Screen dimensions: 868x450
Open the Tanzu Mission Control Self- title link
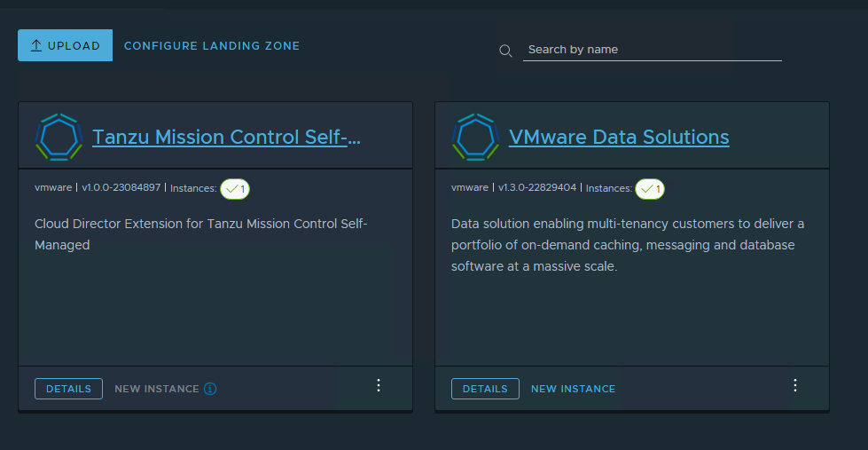click(x=226, y=137)
